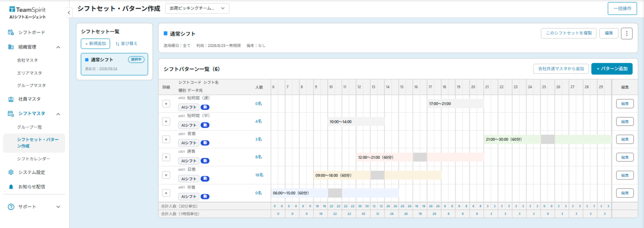Viewport: 644px width, 228px height.
Task: Click このシフトセットを複製 button
Action: 569,33
